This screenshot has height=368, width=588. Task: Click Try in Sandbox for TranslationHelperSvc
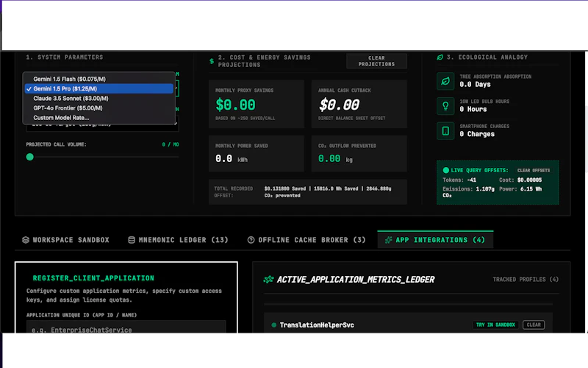coord(495,325)
